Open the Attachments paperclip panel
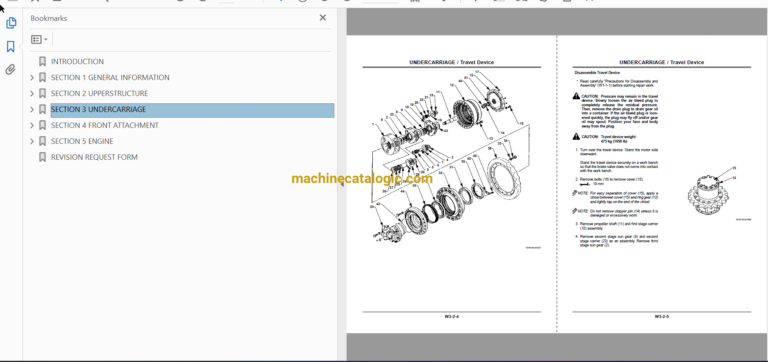 tap(11, 70)
